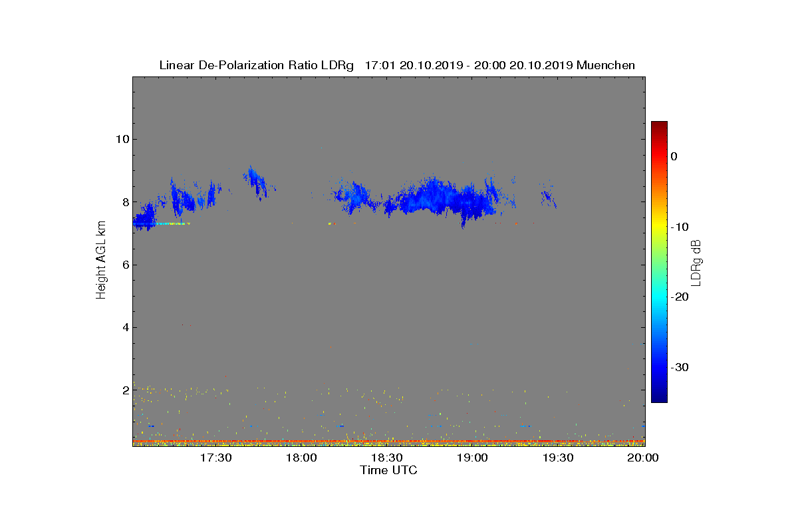Click the 'Time UTC' axis label

click(388, 470)
